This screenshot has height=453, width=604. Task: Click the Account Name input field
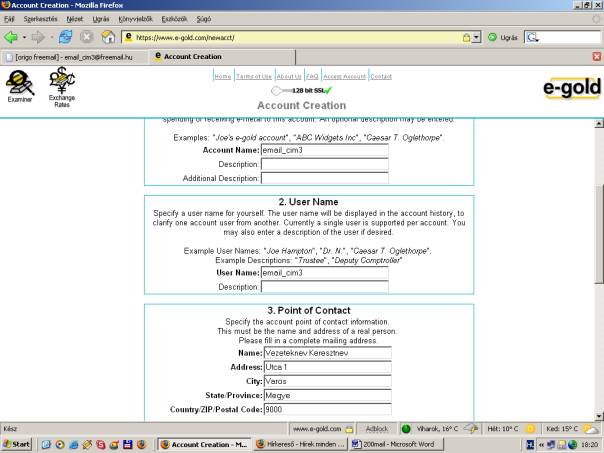click(324, 150)
